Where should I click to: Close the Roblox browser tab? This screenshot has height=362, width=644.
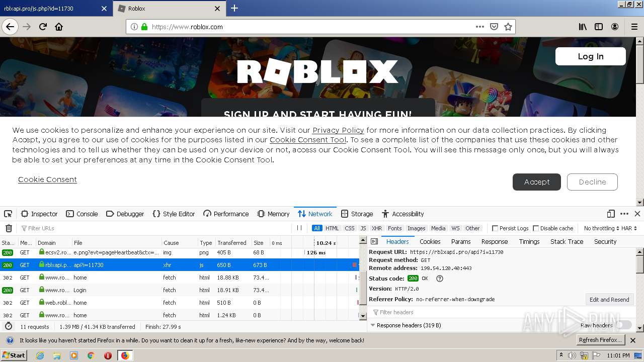[217, 9]
